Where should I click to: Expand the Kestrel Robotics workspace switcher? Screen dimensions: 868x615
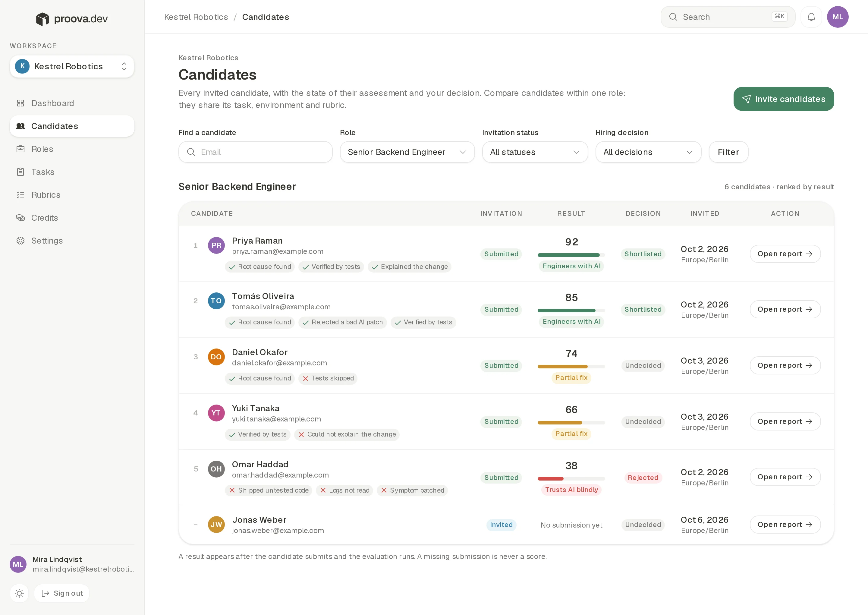point(72,67)
